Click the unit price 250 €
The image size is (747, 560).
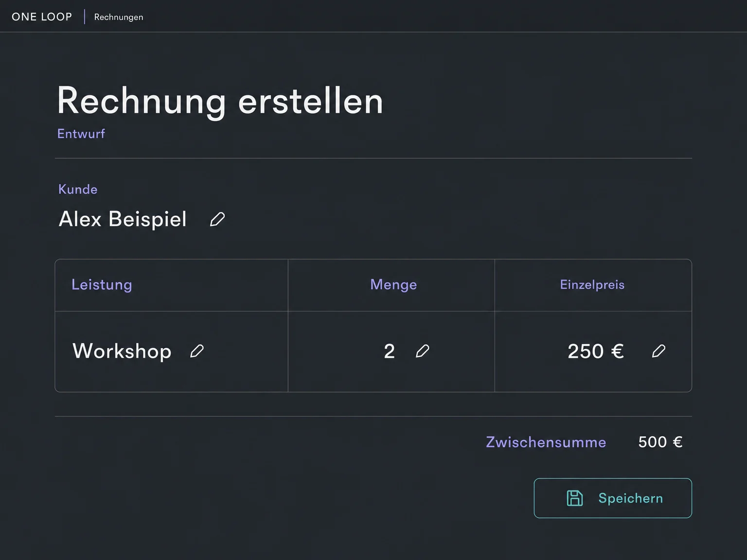596,351
